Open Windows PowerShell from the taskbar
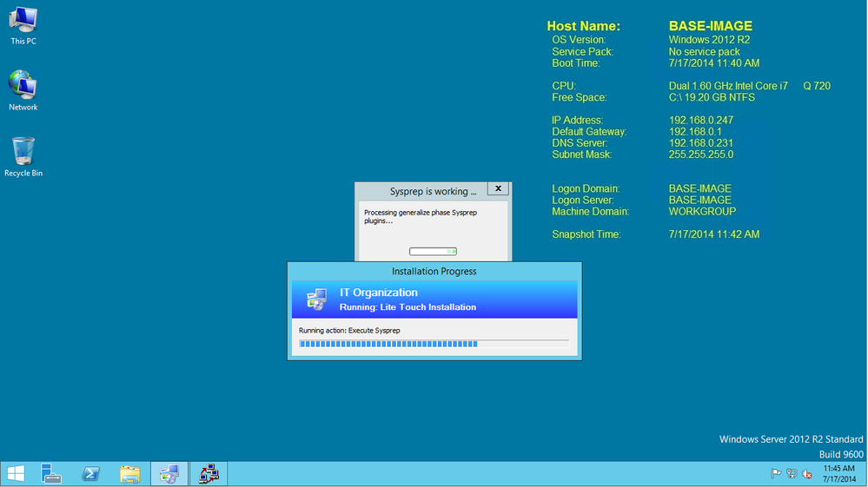The height and width of the screenshot is (487, 868). [x=90, y=474]
